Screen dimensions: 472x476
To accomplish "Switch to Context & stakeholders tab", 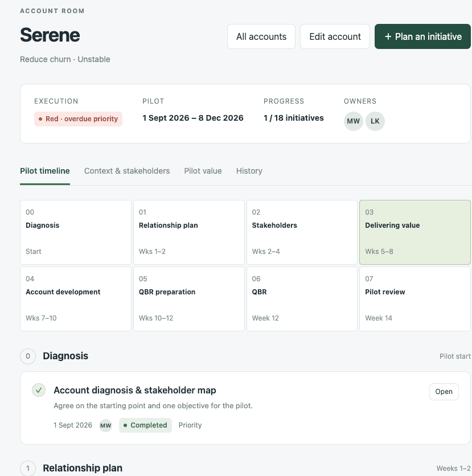I will point(127,171).
